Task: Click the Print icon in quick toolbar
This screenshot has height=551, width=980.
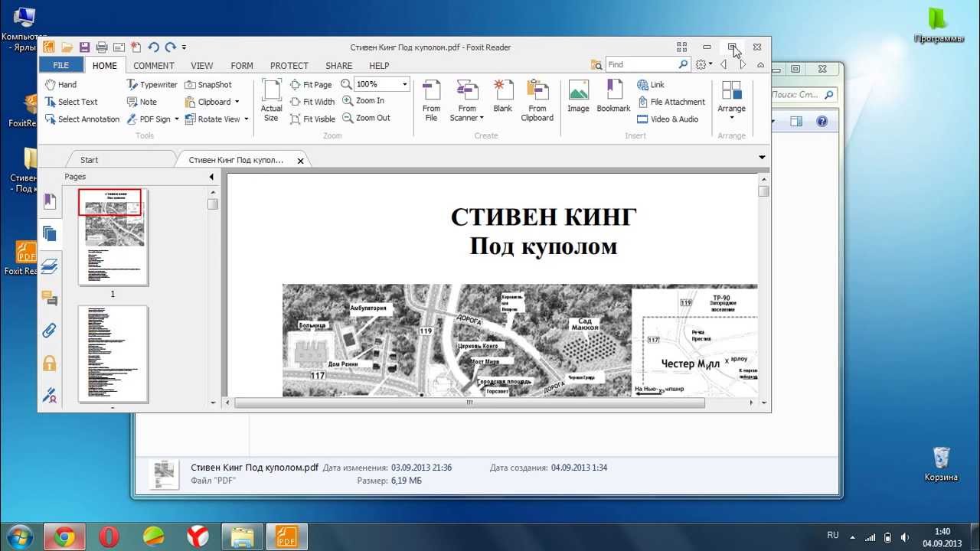Action: pos(101,47)
